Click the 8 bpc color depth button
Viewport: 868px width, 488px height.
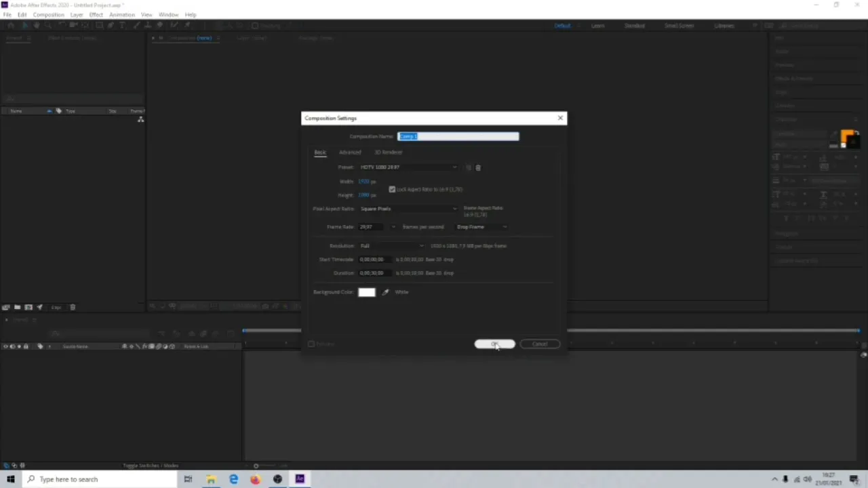click(56, 307)
